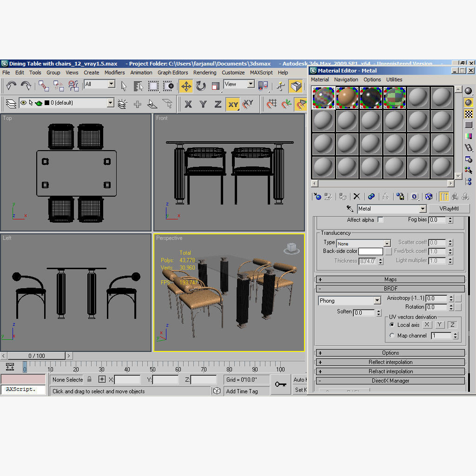
Task: Expand the Maps rollout
Action: coord(390,279)
